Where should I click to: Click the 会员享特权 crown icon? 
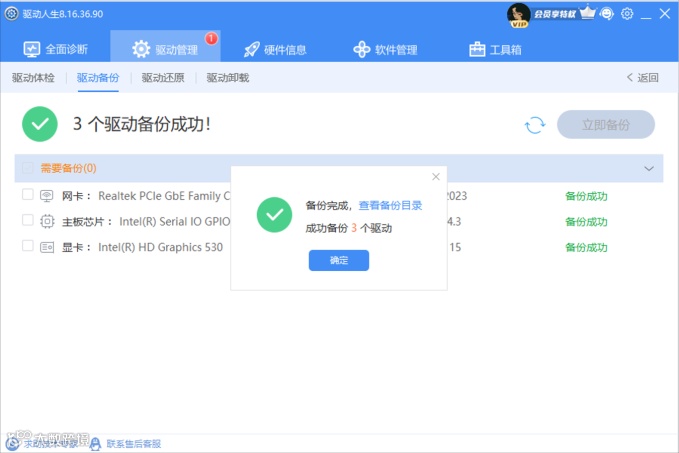[587, 13]
